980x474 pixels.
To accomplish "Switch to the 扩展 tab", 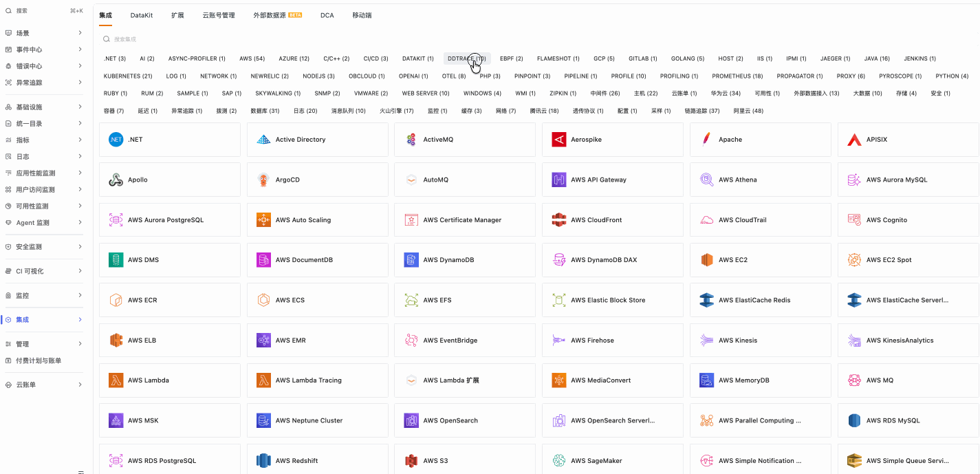I will pyautogui.click(x=177, y=15).
